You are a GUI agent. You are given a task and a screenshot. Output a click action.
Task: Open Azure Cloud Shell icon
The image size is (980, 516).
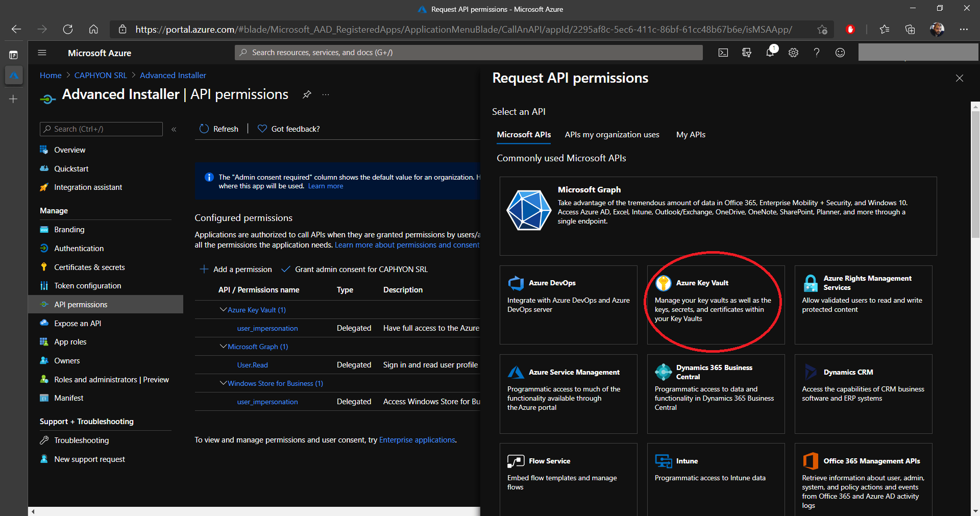(x=723, y=53)
